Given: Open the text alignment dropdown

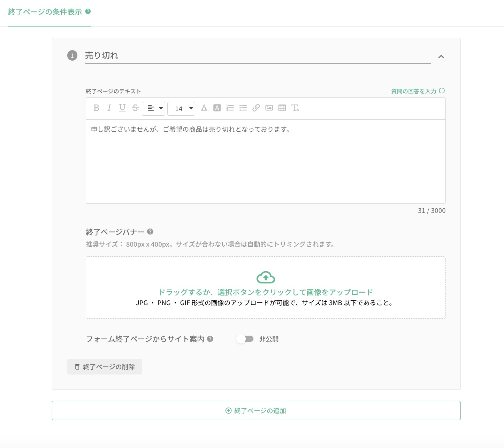Looking at the screenshot, I should [x=153, y=108].
